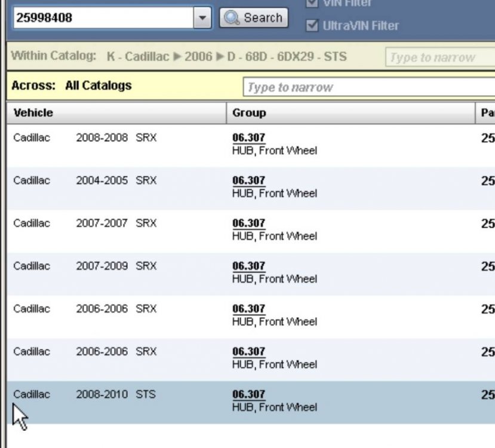Click the Within Catalog 'Type to narrow' field
The image size is (495, 448).
click(439, 58)
